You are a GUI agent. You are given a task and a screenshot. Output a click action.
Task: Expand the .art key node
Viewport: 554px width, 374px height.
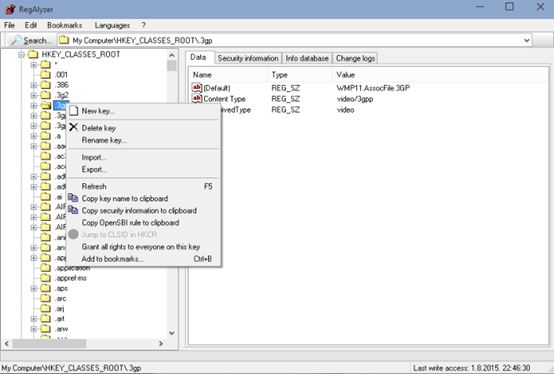pos(34,319)
